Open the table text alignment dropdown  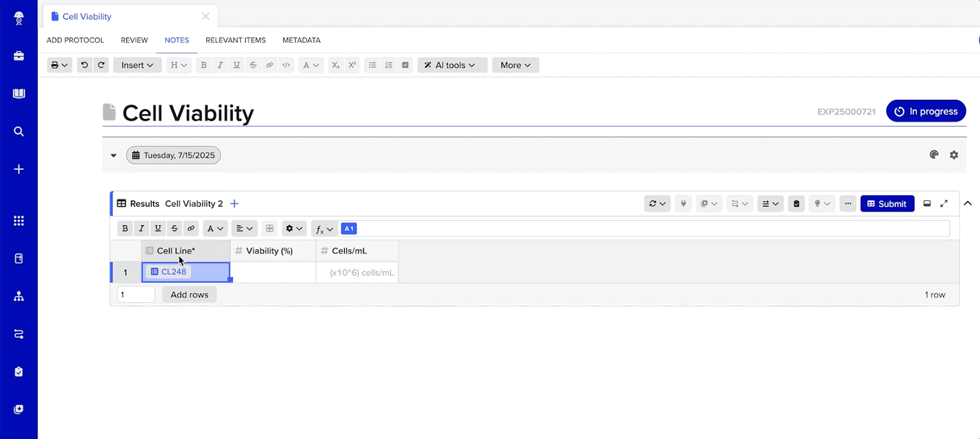coord(244,229)
